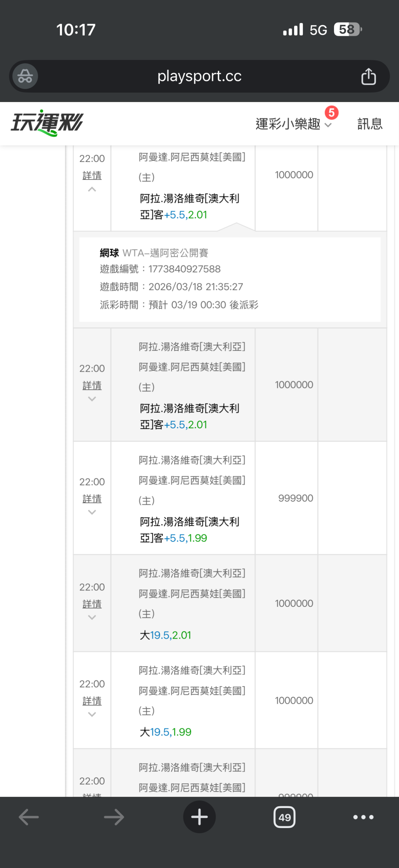Open the 訊息 menu item
The width and height of the screenshot is (399, 868).
point(369,124)
